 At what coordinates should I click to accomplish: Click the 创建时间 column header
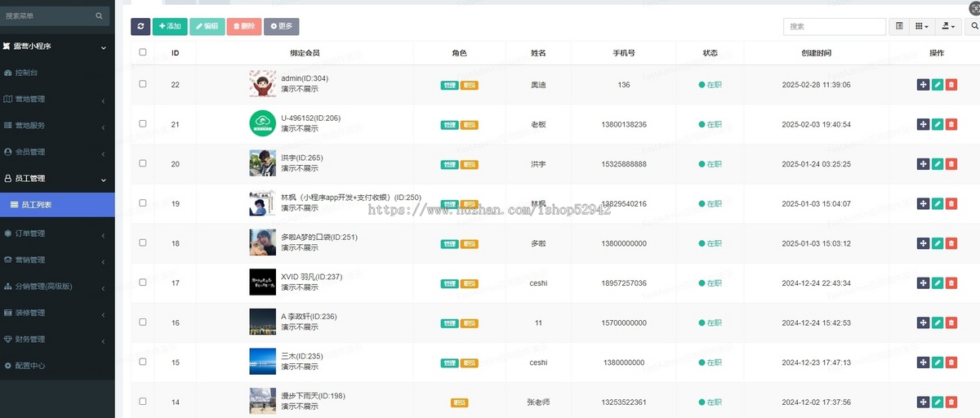coord(817,53)
